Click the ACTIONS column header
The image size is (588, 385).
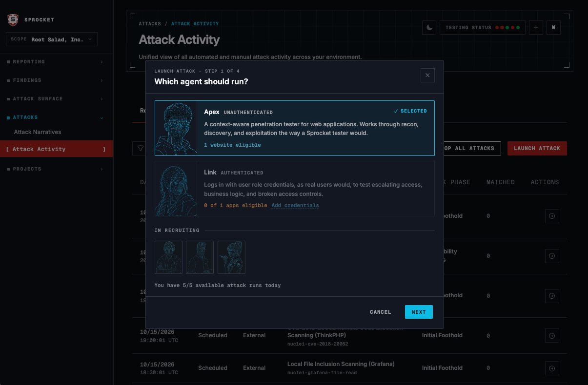(545, 182)
